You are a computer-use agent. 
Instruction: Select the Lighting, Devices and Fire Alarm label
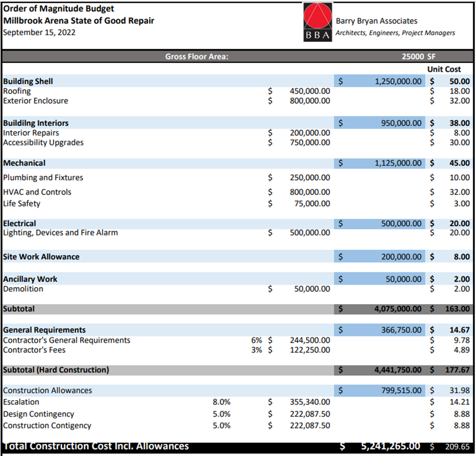point(60,233)
